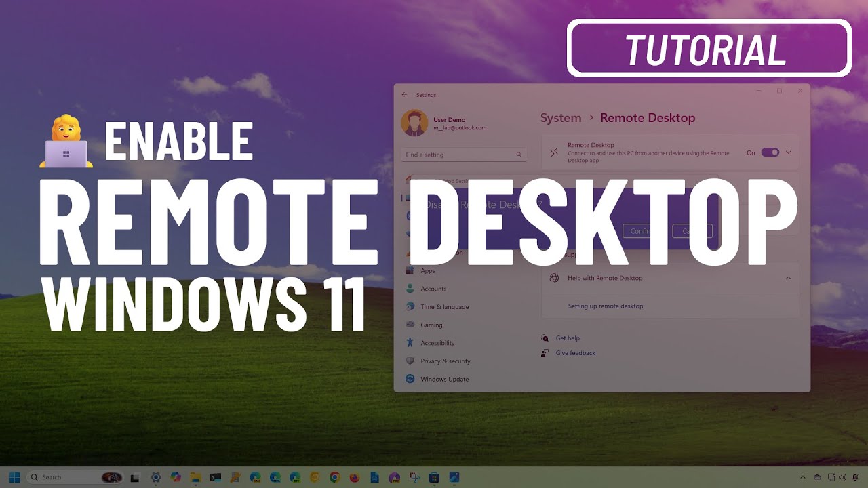Open the Setting up remote desktop link
Viewport: 868px width, 488px height.
[606, 306]
